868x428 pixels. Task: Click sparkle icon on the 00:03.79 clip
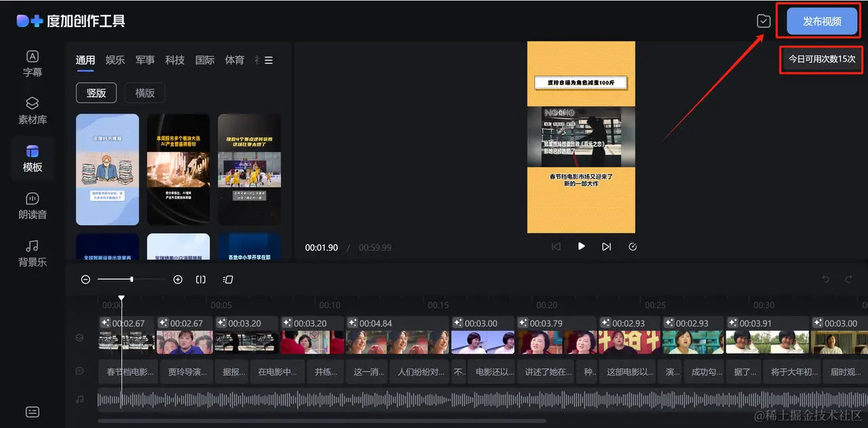coord(524,324)
